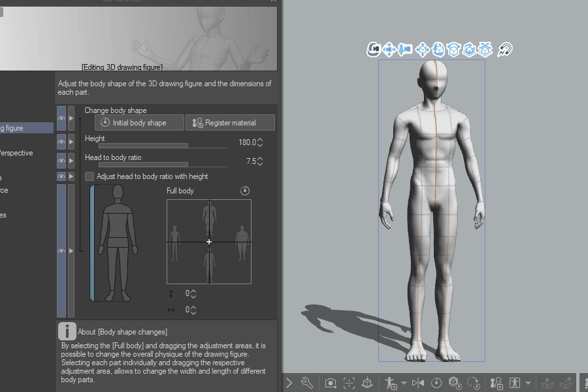This screenshot has height=392, width=588.
Task: Toggle eye visibility for Adjust head ratio row
Action: click(x=61, y=176)
